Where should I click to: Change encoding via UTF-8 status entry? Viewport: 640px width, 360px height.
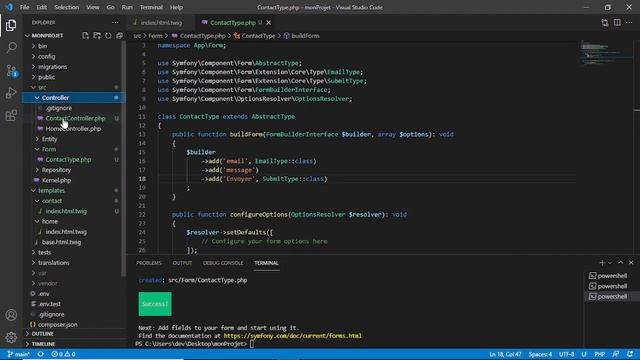point(567,354)
